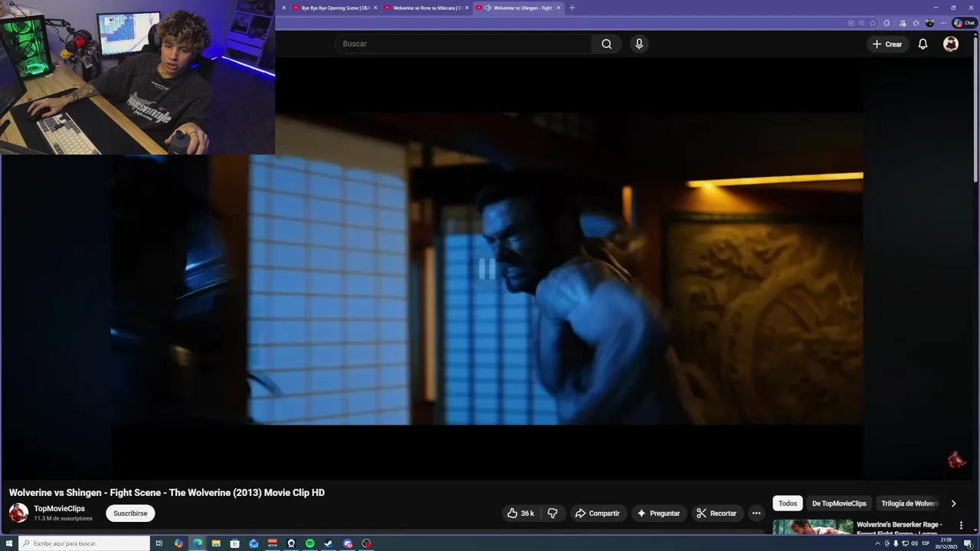Click Compartir to share the video
This screenshot has height=551, width=980.
tap(597, 514)
